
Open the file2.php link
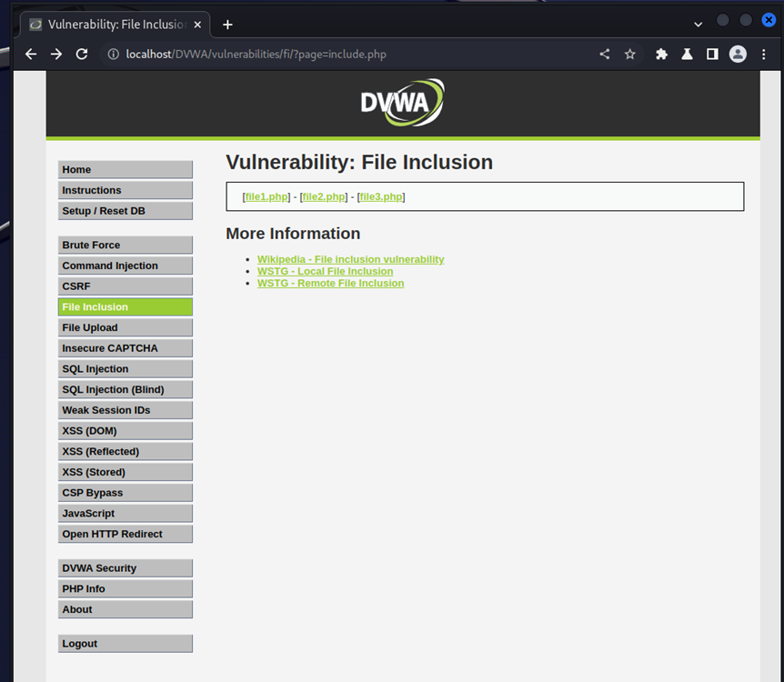point(324,196)
